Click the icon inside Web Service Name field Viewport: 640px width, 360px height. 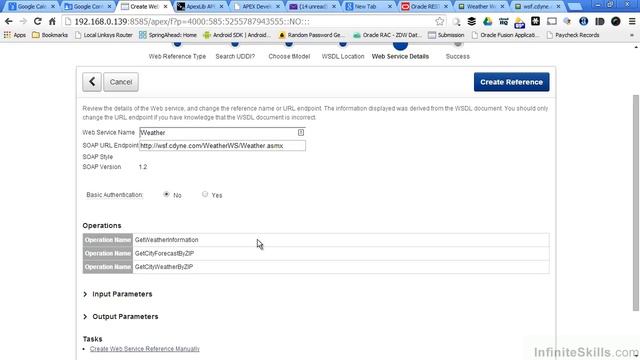pyautogui.click(x=300, y=132)
